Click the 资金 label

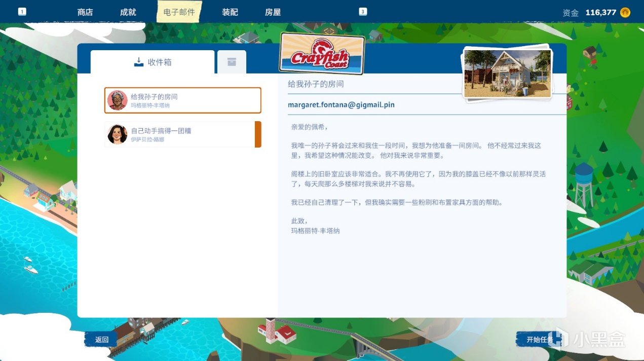(571, 13)
